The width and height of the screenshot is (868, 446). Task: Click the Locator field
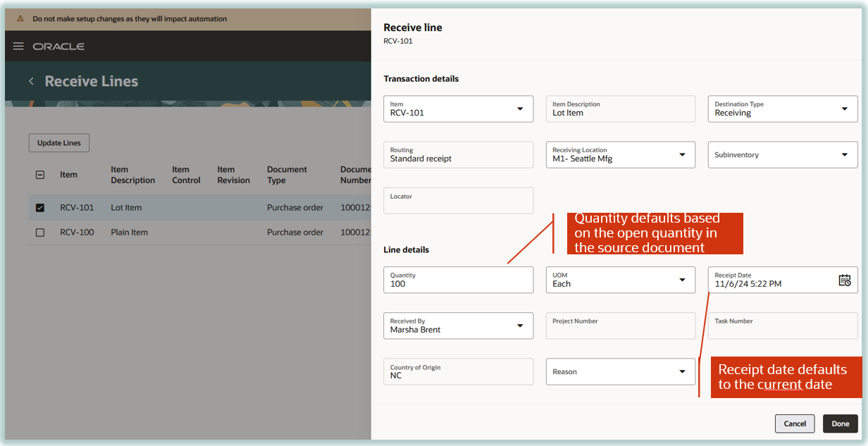point(459,201)
